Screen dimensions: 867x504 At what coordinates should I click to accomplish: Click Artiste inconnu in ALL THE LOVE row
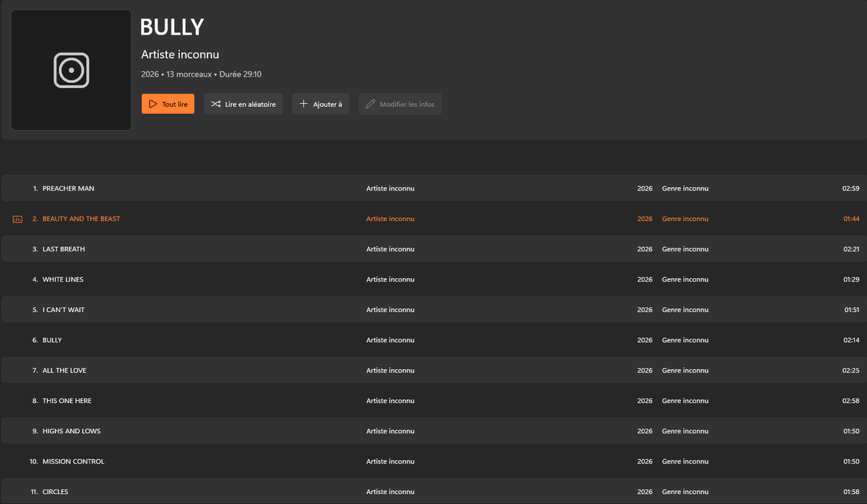(x=390, y=370)
